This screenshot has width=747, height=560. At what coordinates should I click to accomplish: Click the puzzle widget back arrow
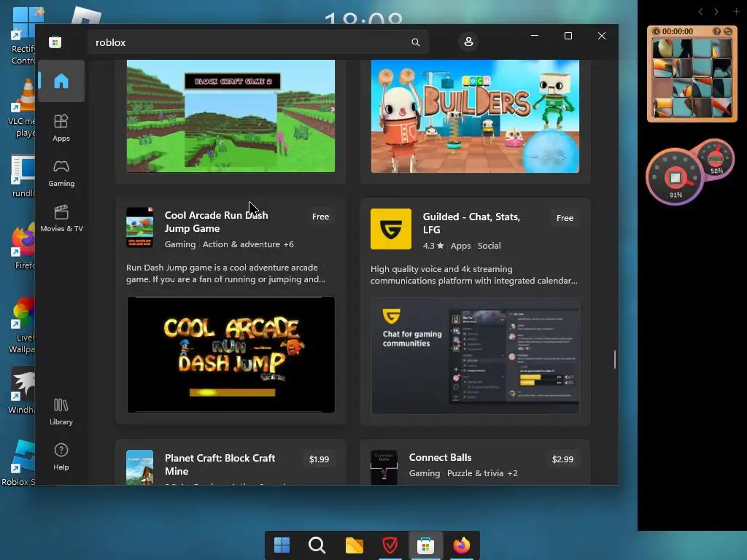[657, 31]
